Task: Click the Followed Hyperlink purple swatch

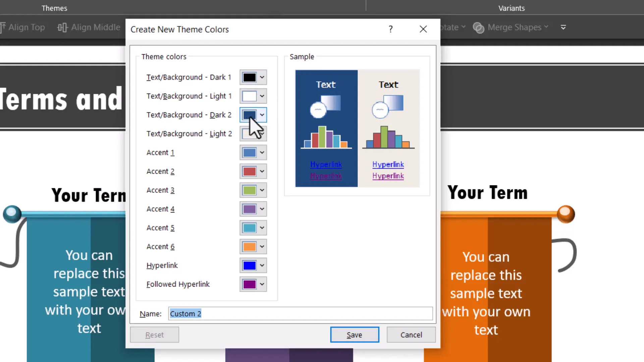Action: 249,284
